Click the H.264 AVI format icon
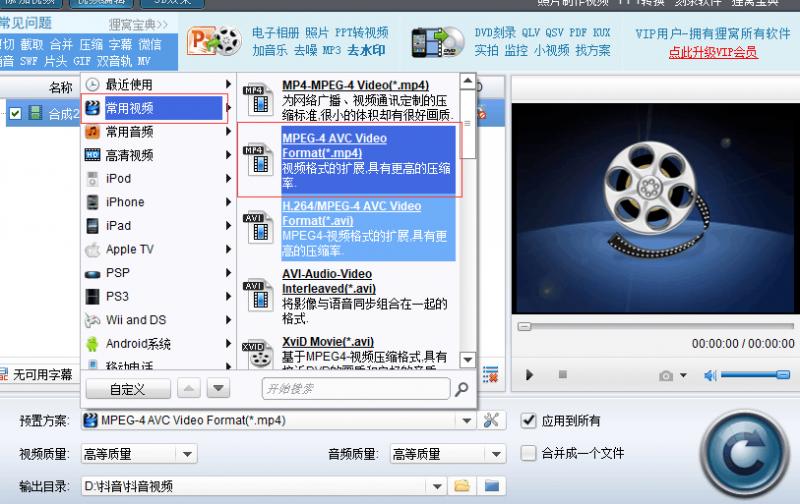The width and height of the screenshot is (800, 504). 259,228
